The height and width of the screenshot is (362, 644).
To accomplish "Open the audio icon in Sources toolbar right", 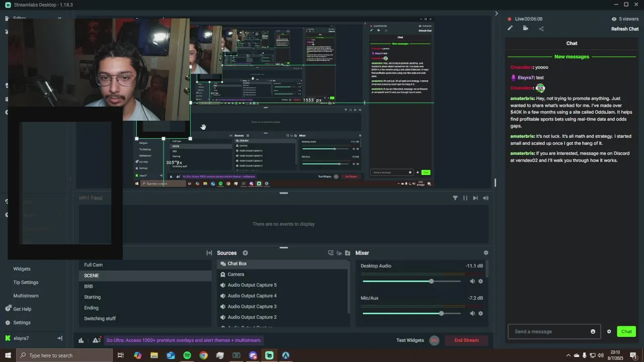I will pyautogui.click(x=339, y=253).
